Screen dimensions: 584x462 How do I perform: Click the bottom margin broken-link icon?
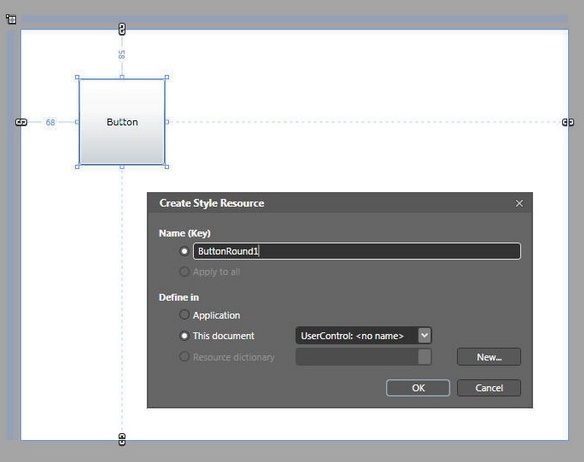click(122, 439)
